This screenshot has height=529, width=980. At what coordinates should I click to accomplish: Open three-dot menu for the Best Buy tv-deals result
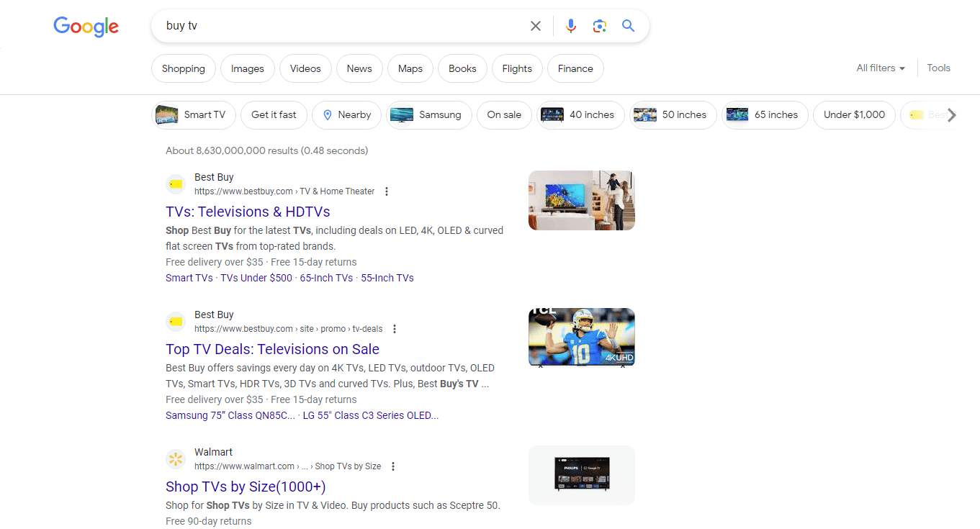click(x=395, y=329)
